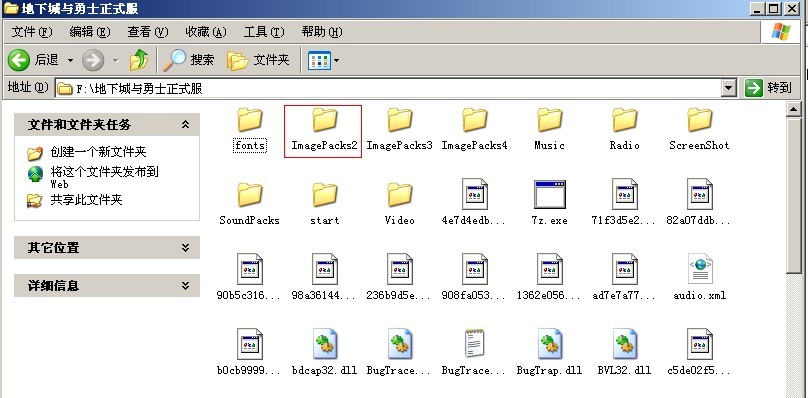The width and height of the screenshot is (808, 398).
Task: Select the 236b9d5e... file
Action: 399,277
